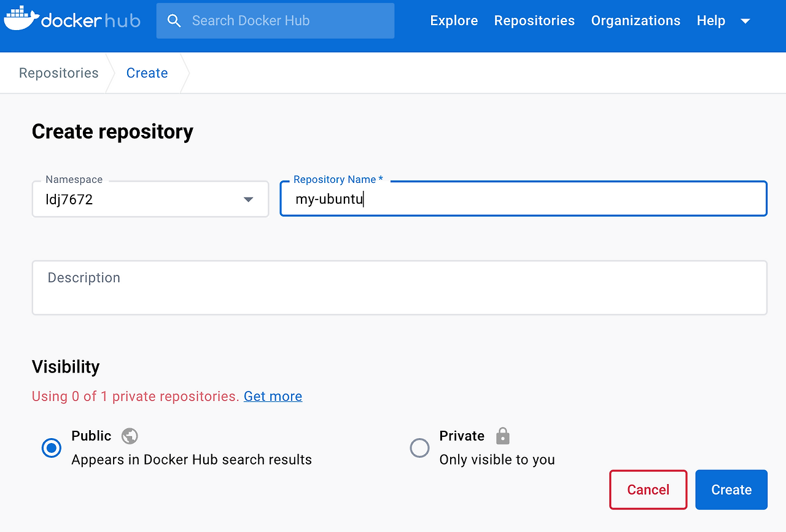
Task: Select the Public visibility radio button
Action: point(51,448)
